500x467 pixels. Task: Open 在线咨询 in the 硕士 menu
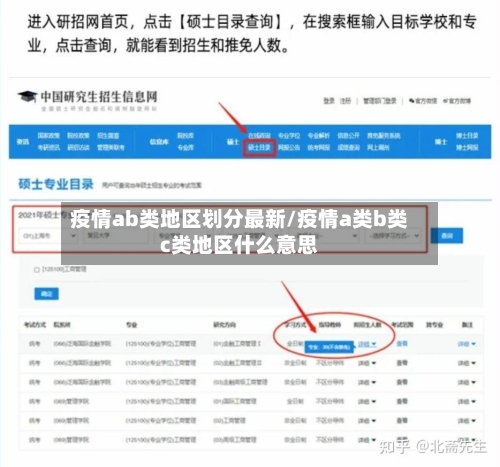click(259, 136)
